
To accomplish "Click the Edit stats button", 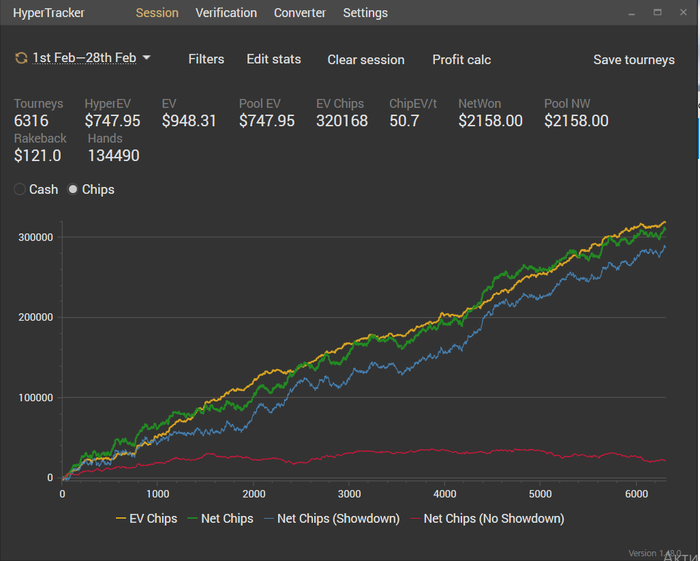I will pos(274,59).
